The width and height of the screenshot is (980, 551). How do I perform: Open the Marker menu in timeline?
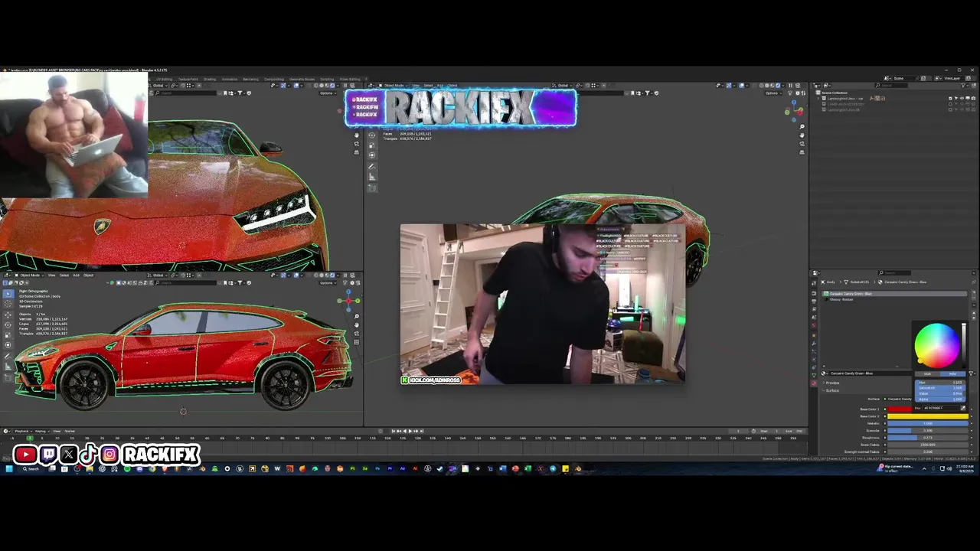pos(70,431)
